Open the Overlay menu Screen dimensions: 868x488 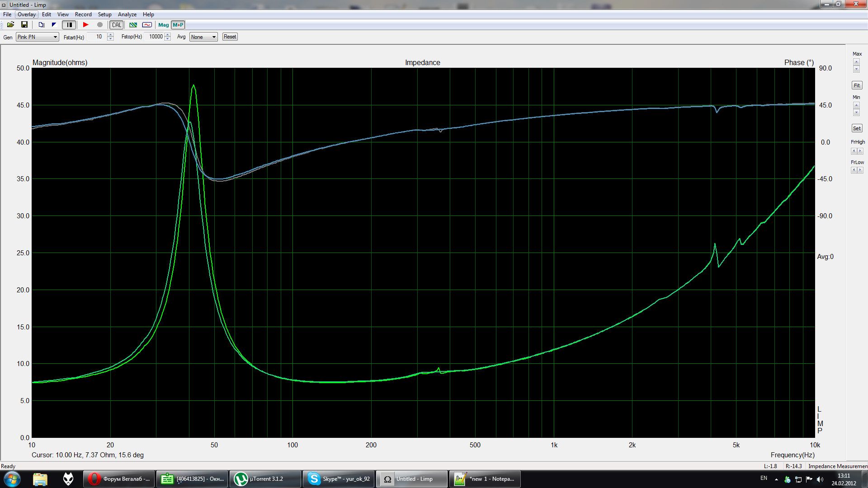(27, 14)
